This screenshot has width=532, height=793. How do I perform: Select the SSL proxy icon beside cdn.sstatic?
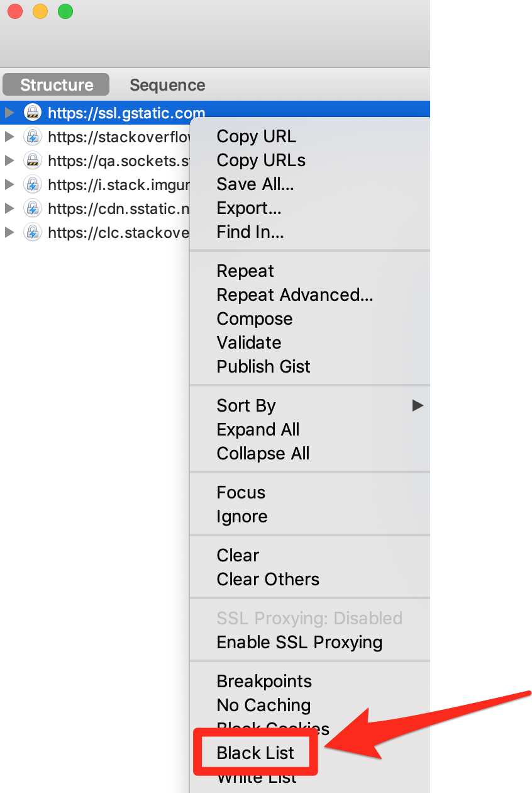tap(32, 208)
